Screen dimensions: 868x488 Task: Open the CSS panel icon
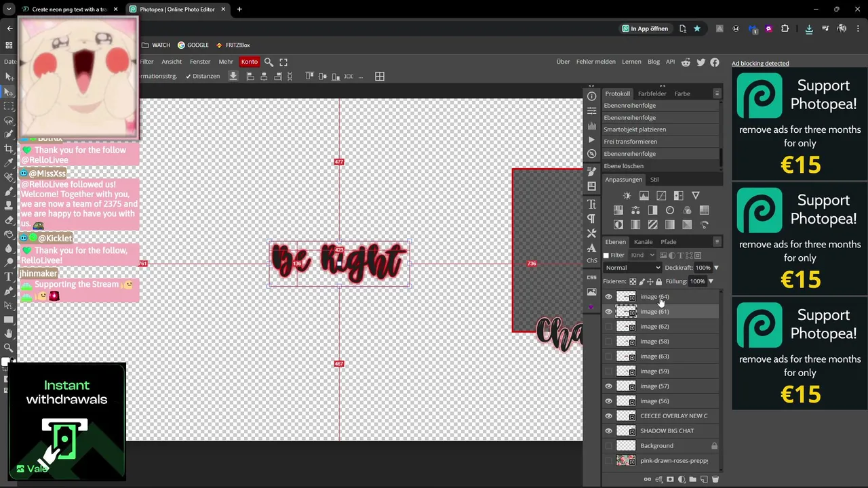pos(591,277)
